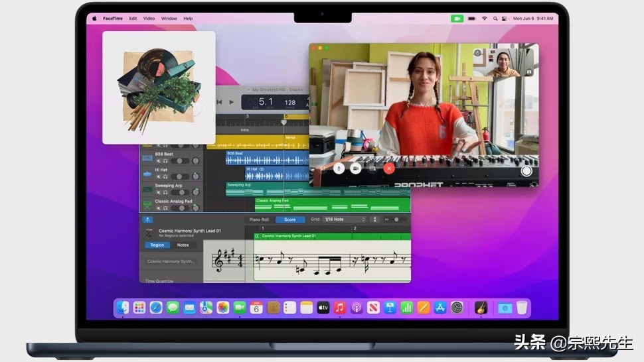Image resolution: width=644 pixels, height=362 pixels.
Task: Mute the microphone in FaceTime call
Action: 339,168
